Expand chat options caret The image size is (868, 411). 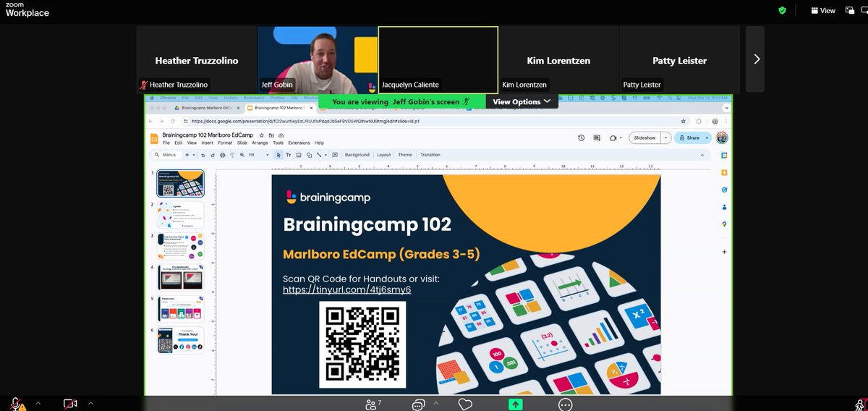[436, 403]
